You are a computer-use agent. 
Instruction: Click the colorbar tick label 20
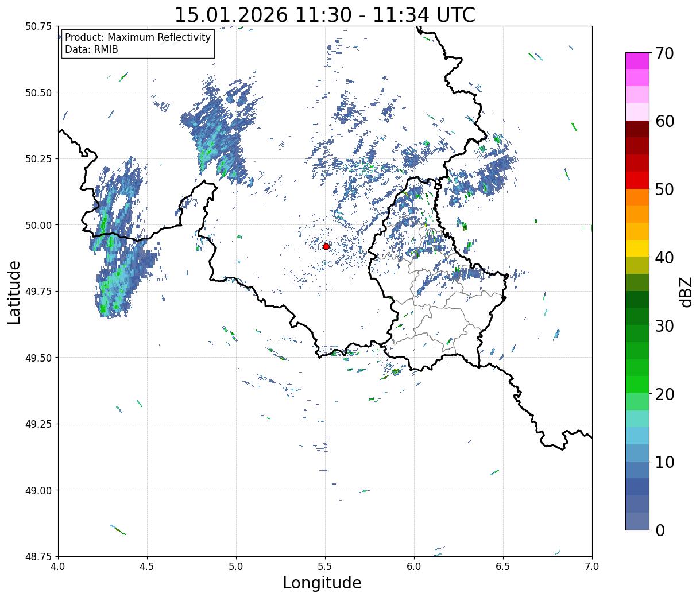665,394
